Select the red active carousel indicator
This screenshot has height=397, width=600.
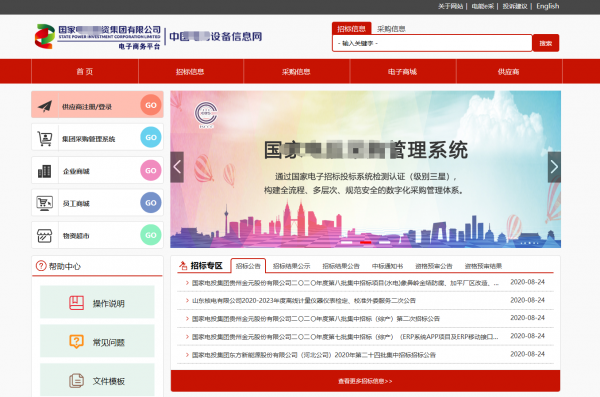[365, 242]
